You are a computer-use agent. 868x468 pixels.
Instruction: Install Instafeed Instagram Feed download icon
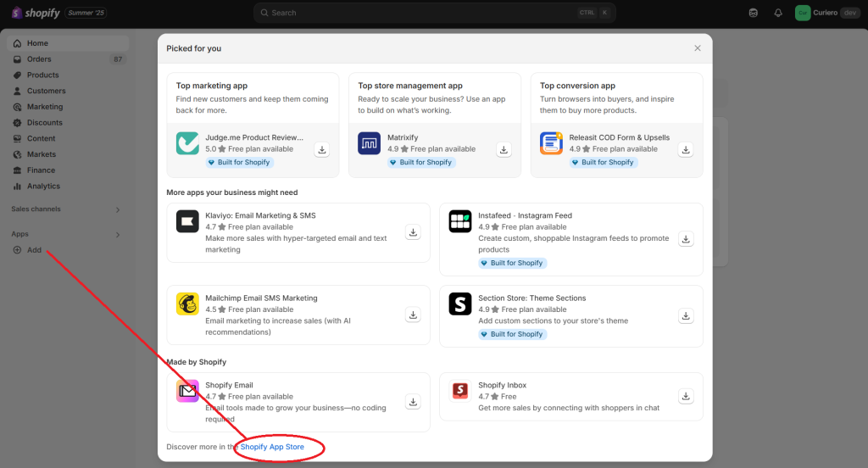pyautogui.click(x=686, y=239)
